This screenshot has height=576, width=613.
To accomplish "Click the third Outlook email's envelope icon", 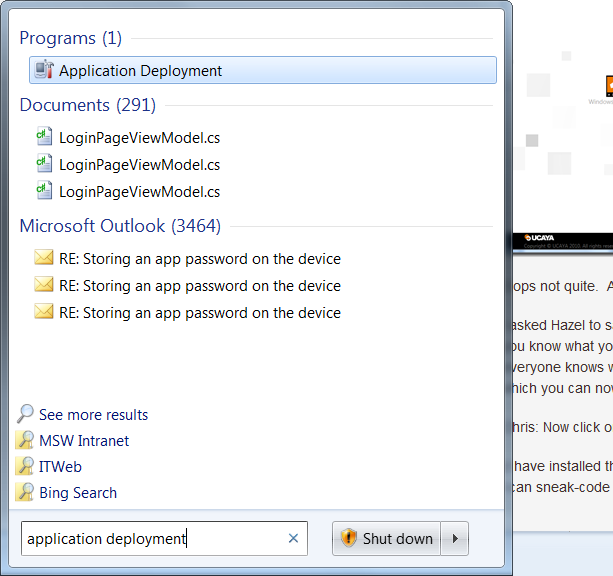I will 44,312.
